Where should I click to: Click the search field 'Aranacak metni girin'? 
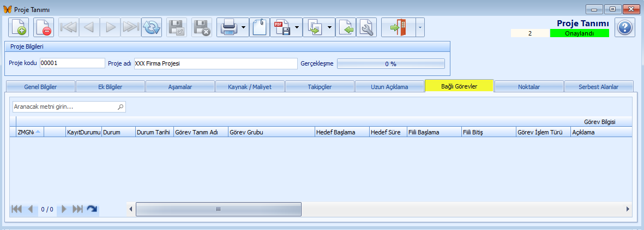(65, 107)
